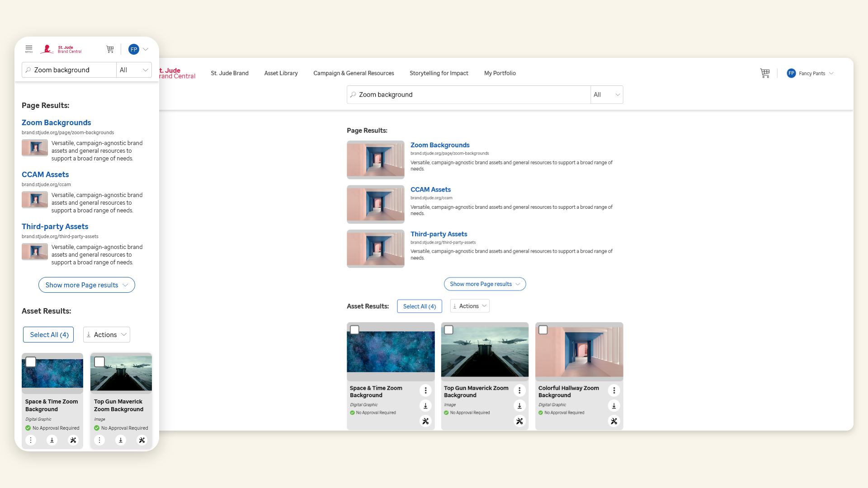Screen dimensions: 868x488
Task: Click desktop Show more Page results button
Action: point(485,284)
